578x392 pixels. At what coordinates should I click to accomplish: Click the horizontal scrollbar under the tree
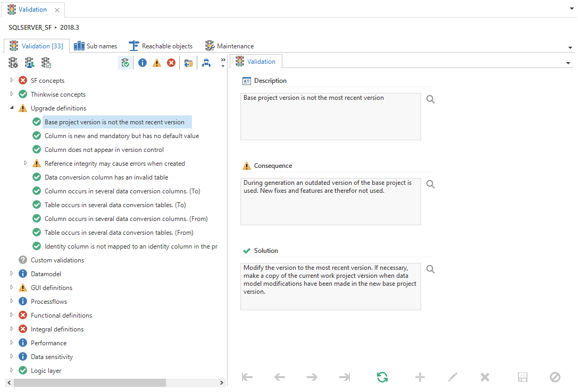(x=89, y=382)
